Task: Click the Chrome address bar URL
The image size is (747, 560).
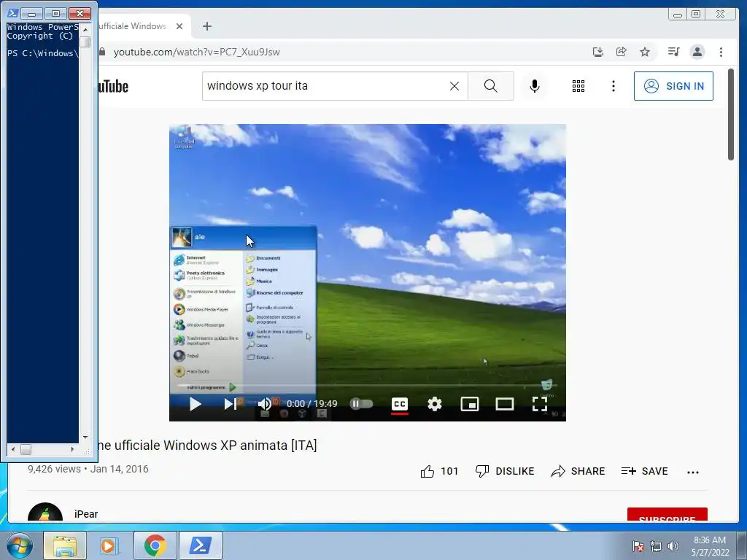Action: [x=196, y=52]
